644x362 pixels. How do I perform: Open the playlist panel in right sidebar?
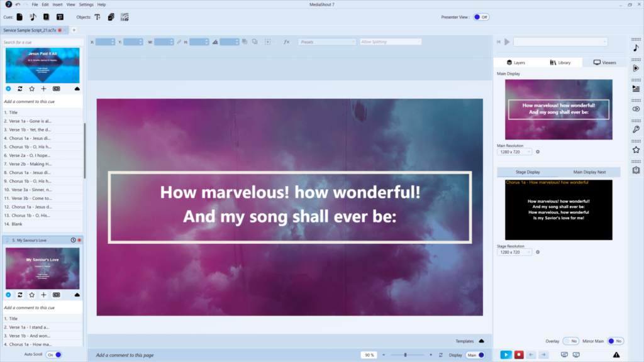(636, 89)
